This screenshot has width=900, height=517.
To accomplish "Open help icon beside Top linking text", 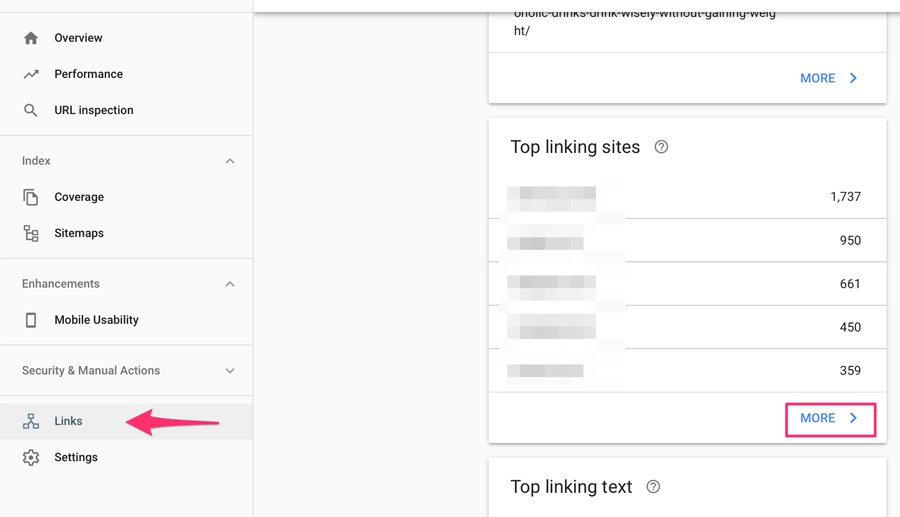I will [x=653, y=487].
